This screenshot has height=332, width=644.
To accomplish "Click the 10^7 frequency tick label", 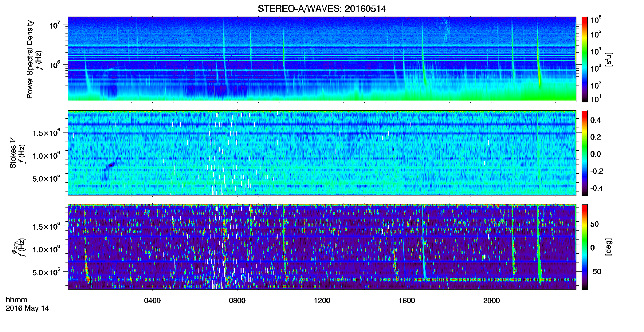I will pos(55,25).
